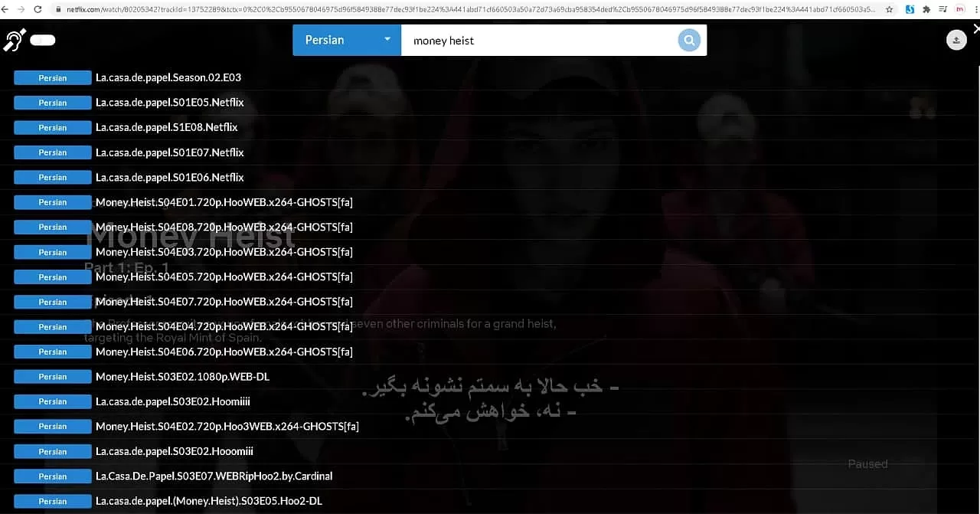The width and height of the screenshot is (980, 514).
Task: Click Persian tag of S01E05.Netflix row
Action: click(53, 103)
